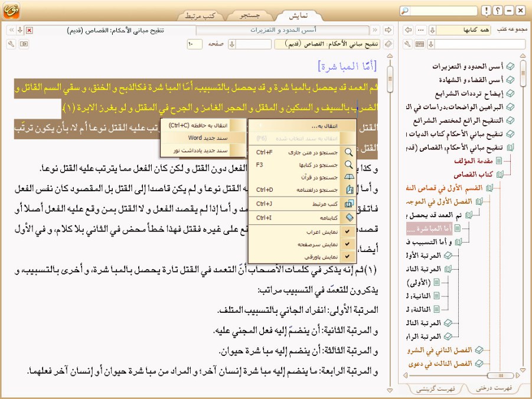Click the exclamation mark info button
Image resolution: width=532 pixels, height=399 pixels.
485,11
